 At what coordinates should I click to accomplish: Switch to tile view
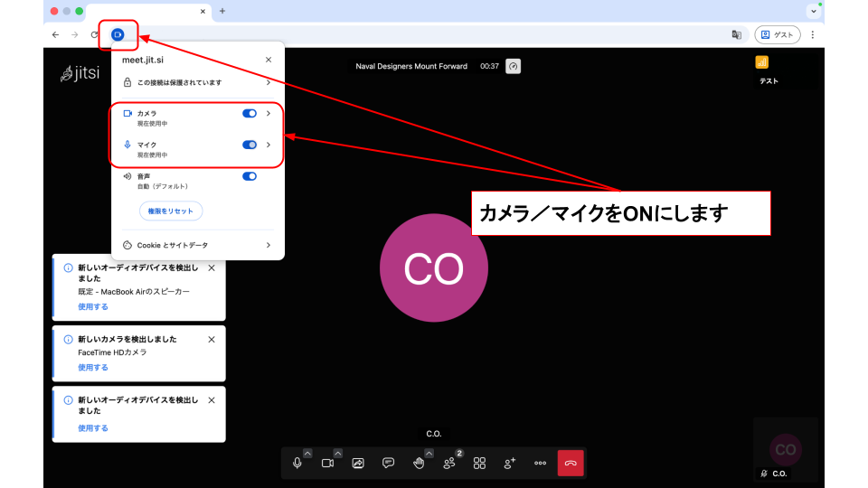[x=479, y=463]
